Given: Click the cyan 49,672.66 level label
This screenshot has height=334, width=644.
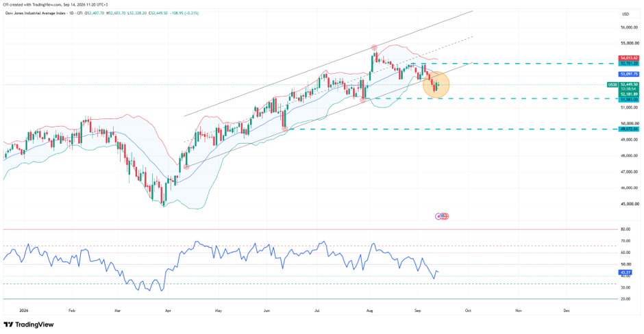Looking at the screenshot, I should (x=629, y=129).
